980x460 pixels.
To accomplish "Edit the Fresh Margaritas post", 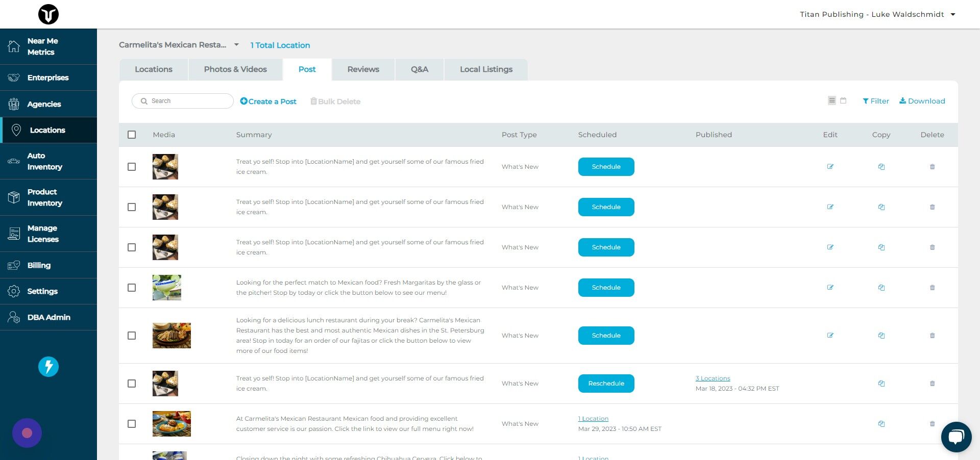I will pyautogui.click(x=830, y=288).
